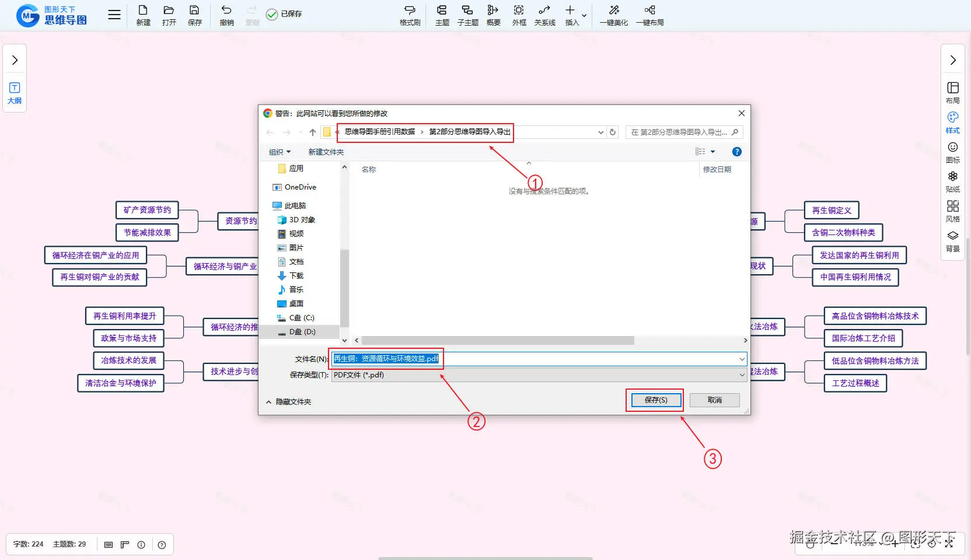
Task: Click 新建文件夹 to create a folder
Action: (x=326, y=152)
